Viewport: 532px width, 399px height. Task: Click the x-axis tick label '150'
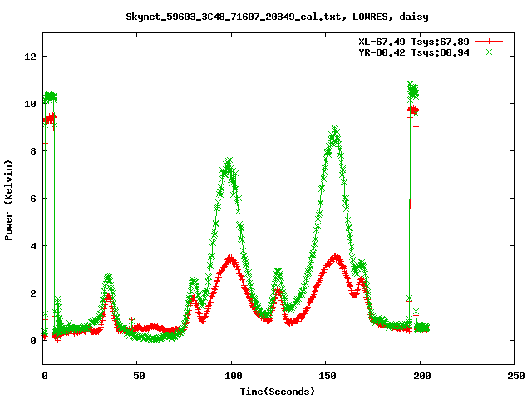[x=327, y=376]
